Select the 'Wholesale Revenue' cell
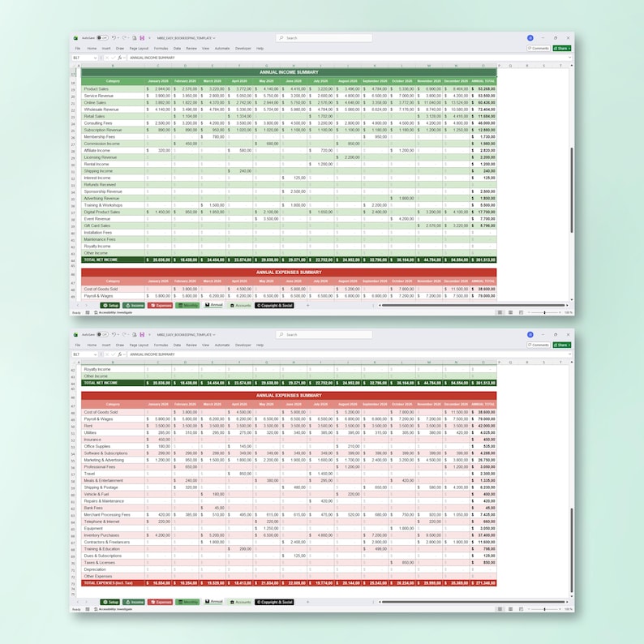The image size is (644, 644). (113, 109)
